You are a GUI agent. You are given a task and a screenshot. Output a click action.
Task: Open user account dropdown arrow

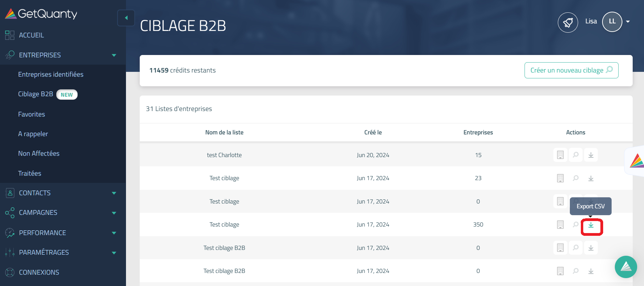click(628, 22)
